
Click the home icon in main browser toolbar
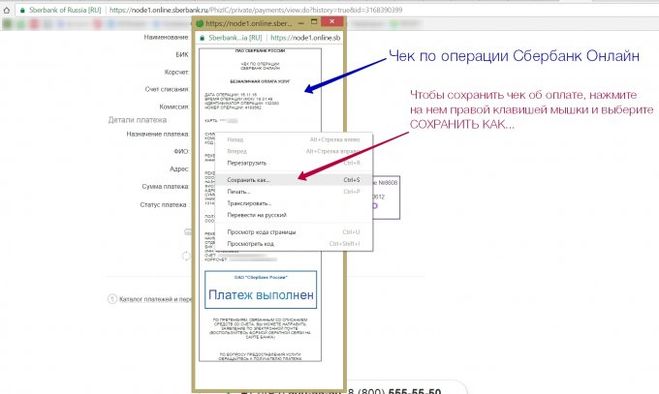coord(6,10)
